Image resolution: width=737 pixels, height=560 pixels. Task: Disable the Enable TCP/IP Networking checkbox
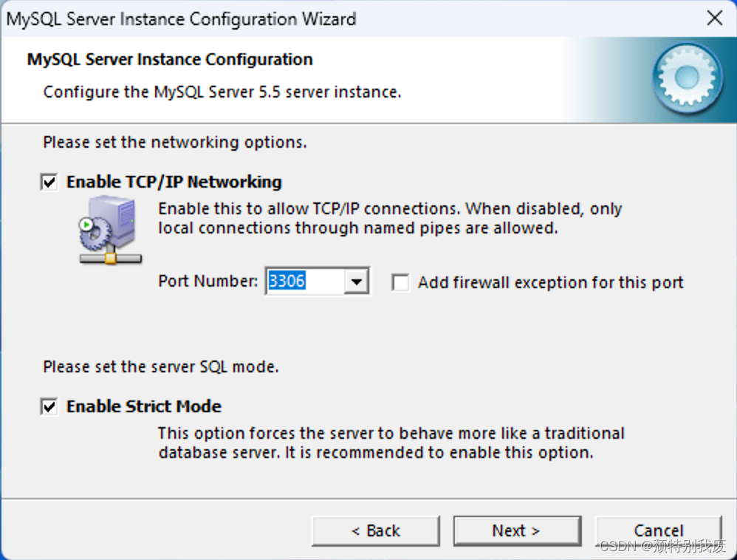49,181
